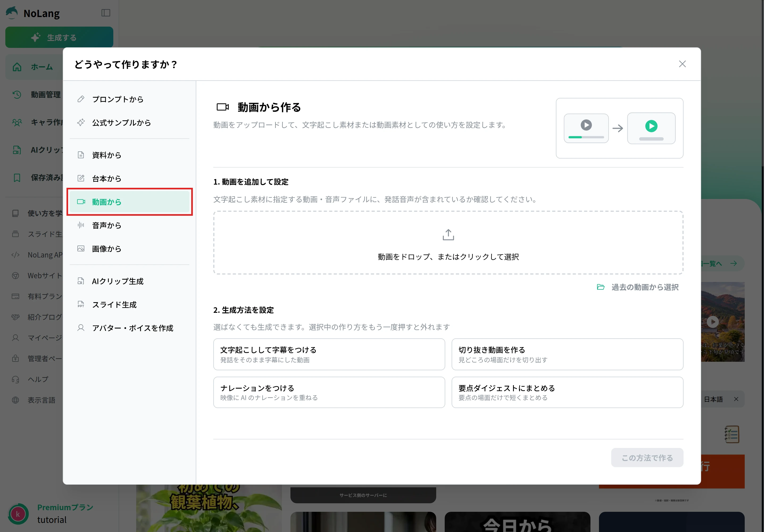Close the どうやって作りますか dialog
Screen dimensions: 766x532
click(682, 64)
